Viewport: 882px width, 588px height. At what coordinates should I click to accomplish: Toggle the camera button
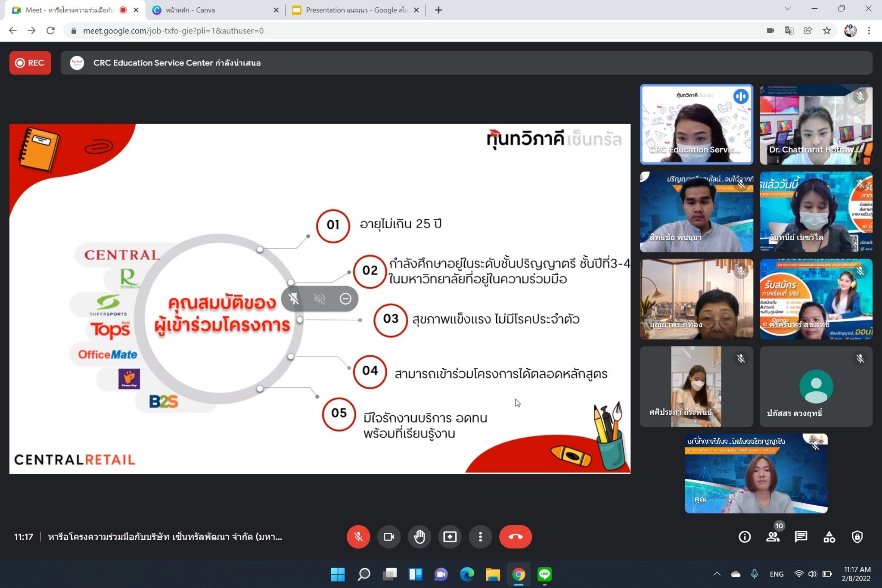coord(388,537)
